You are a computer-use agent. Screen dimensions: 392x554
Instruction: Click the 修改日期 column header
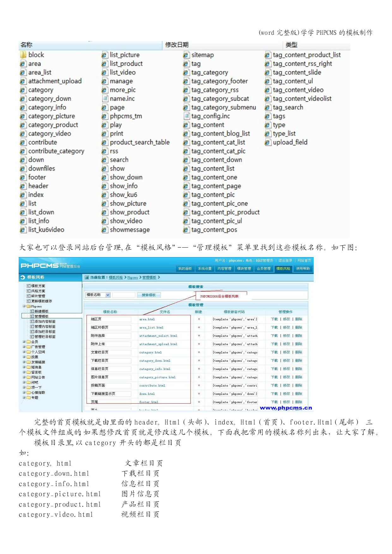(222, 45)
